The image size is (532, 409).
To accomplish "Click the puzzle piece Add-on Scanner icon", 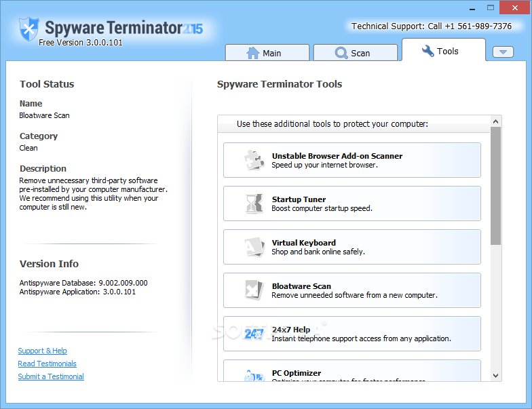I will coord(254,160).
